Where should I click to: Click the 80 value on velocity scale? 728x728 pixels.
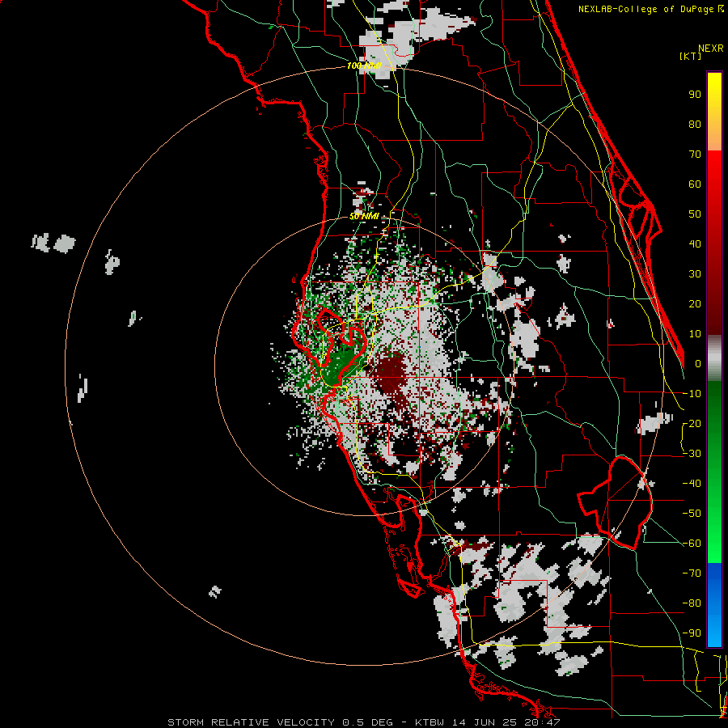pos(695,125)
